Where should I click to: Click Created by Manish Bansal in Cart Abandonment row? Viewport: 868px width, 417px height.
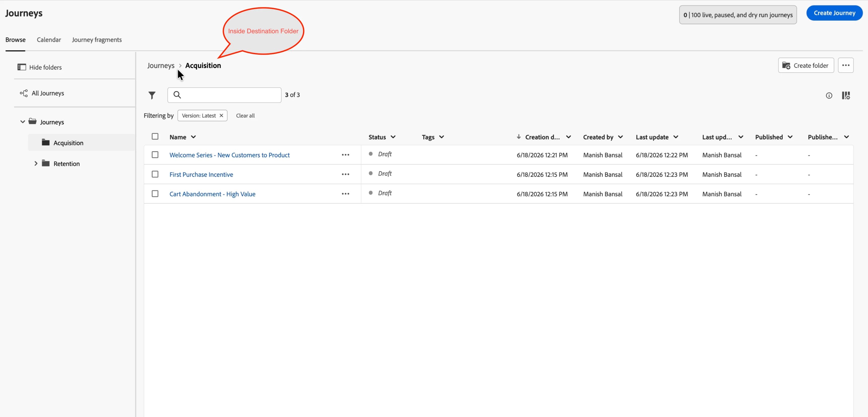603,194
